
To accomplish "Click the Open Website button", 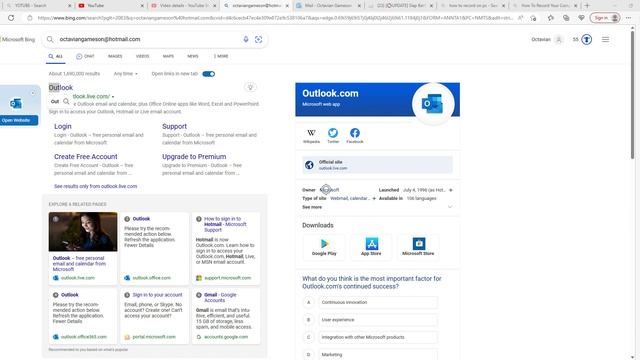I will point(18,120).
